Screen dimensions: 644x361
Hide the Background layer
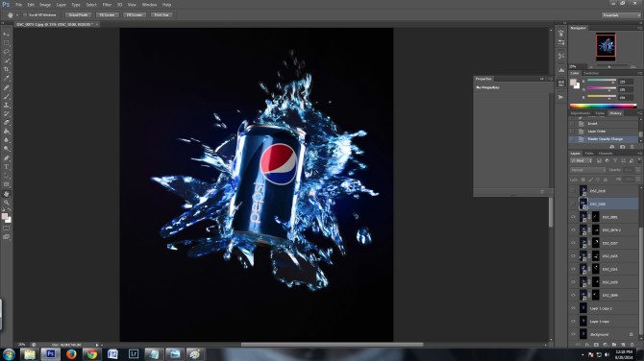573,334
